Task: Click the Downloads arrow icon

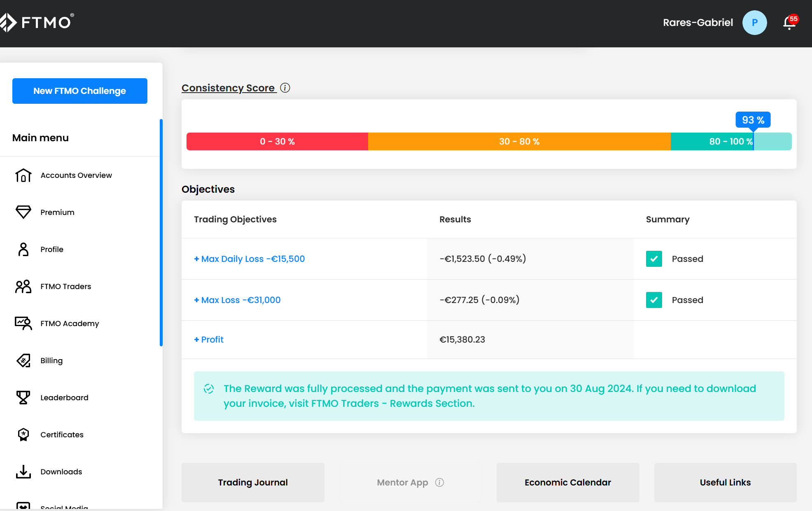Action: click(x=23, y=471)
